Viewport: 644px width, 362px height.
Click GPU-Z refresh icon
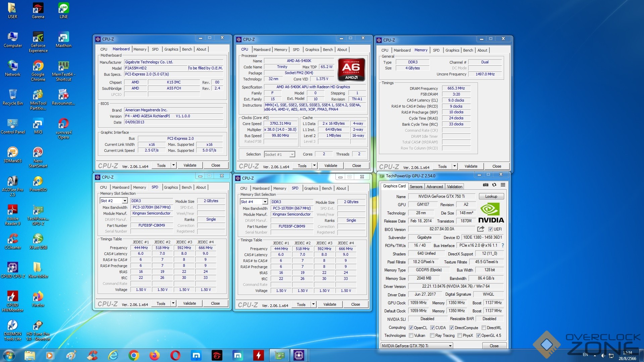coord(494,185)
